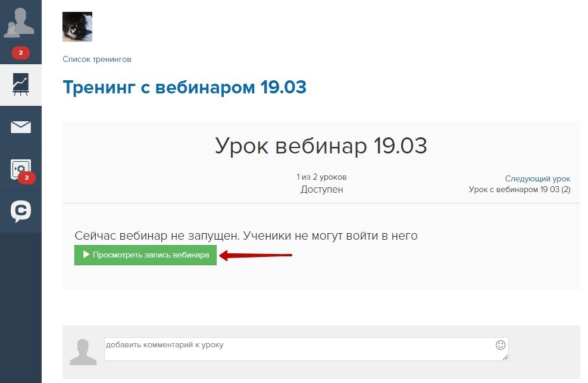The image size is (588, 383).
Task: Open emoji picker in comment field
Action: 501,345
